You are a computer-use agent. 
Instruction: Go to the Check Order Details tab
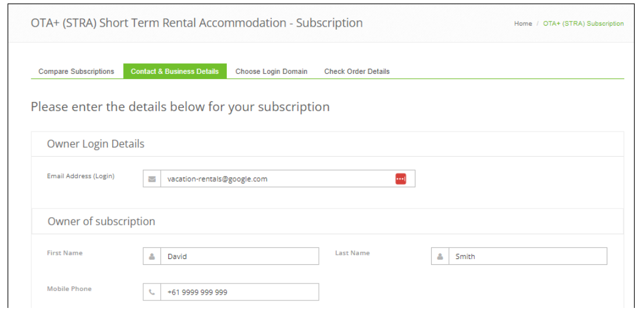(357, 72)
